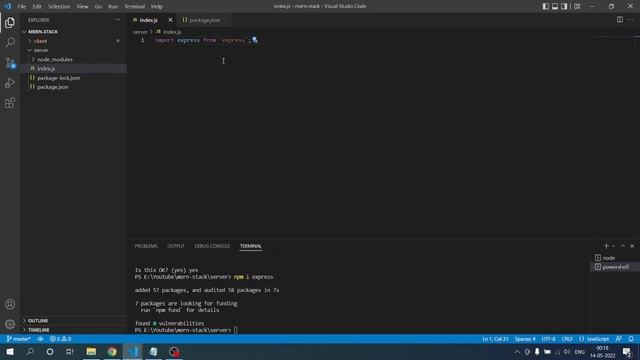Split the editor to the right
This screenshot has width=640, height=360.
point(620,20)
